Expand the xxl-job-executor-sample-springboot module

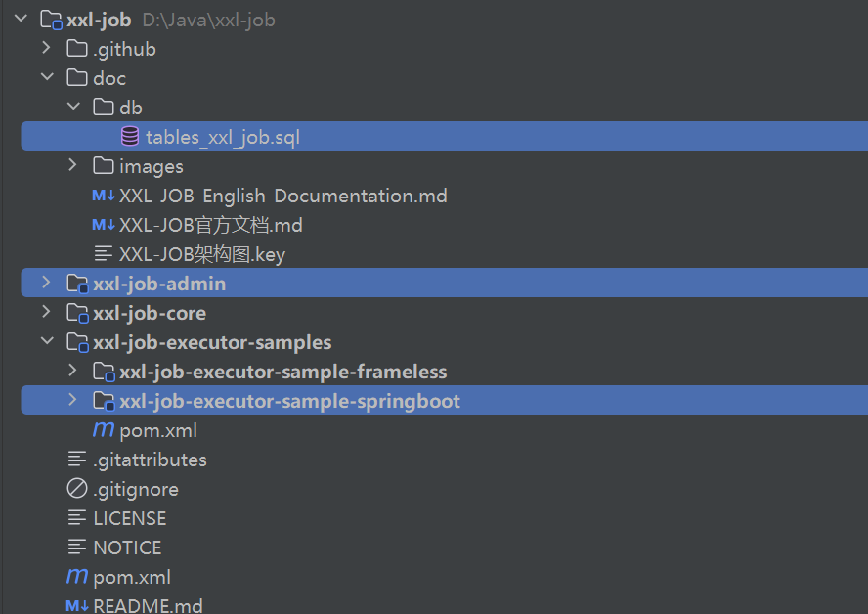[x=72, y=400]
